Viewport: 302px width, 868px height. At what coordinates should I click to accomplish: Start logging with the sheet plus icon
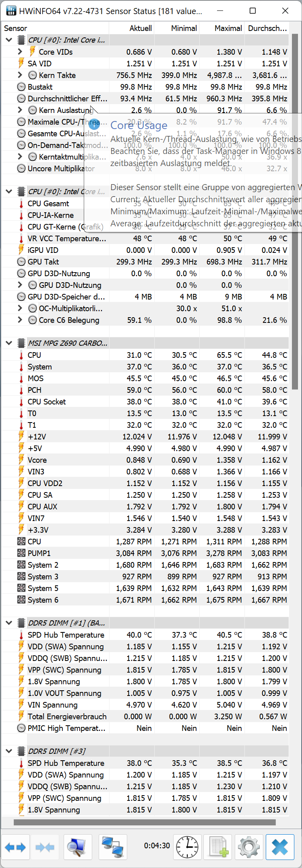(218, 847)
